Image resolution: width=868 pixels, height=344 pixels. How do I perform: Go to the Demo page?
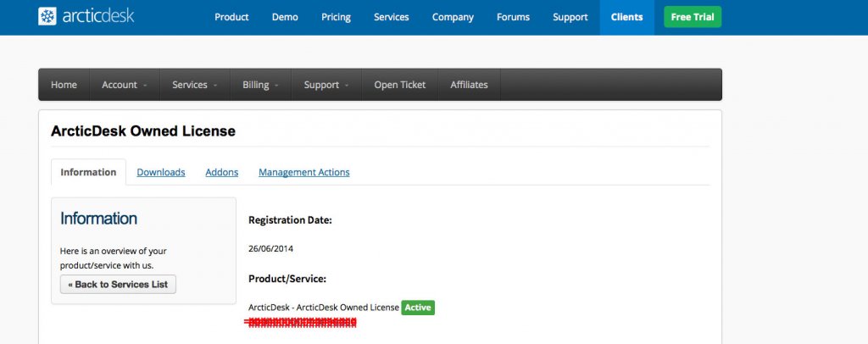pyautogui.click(x=285, y=17)
